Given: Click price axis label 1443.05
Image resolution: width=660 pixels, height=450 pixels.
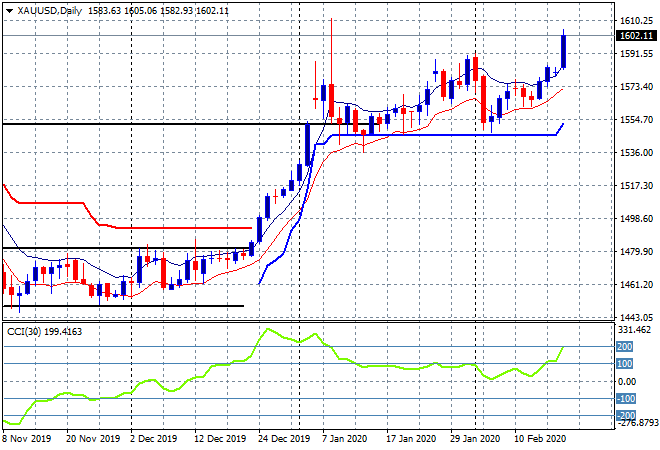Looking at the screenshot, I should (x=636, y=317).
